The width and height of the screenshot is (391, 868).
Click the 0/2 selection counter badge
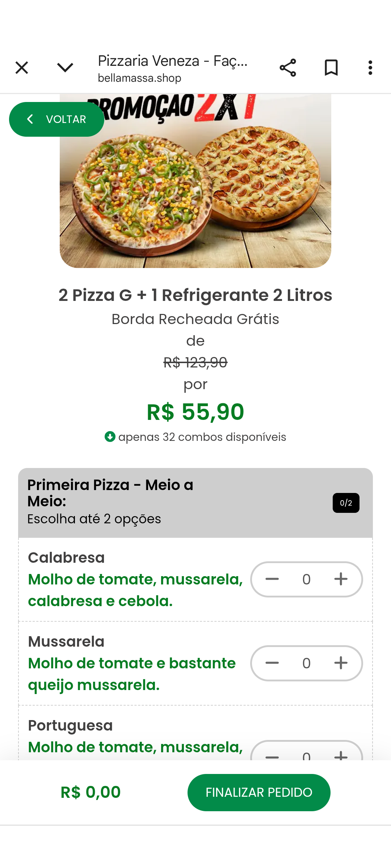coord(346,503)
